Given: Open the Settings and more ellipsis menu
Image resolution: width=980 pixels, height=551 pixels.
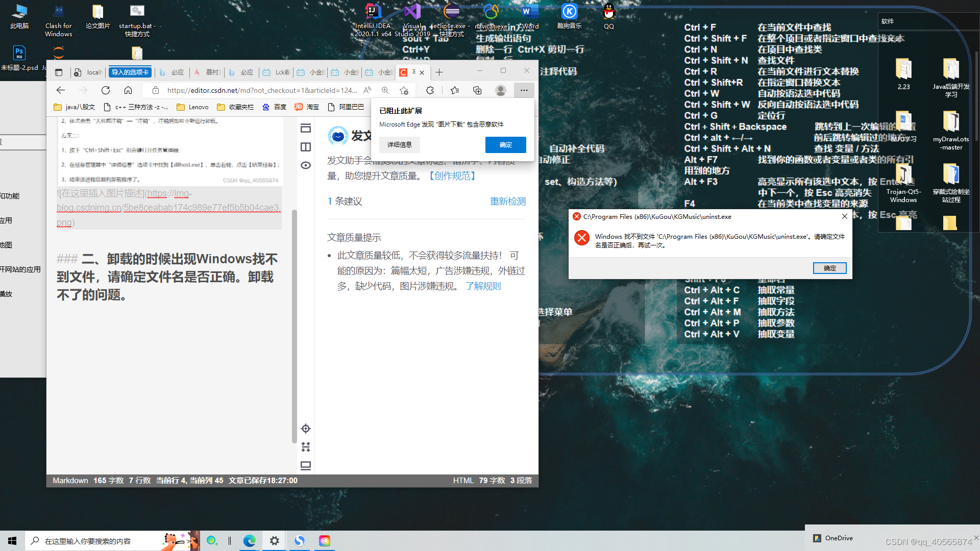Looking at the screenshot, I should [x=524, y=90].
